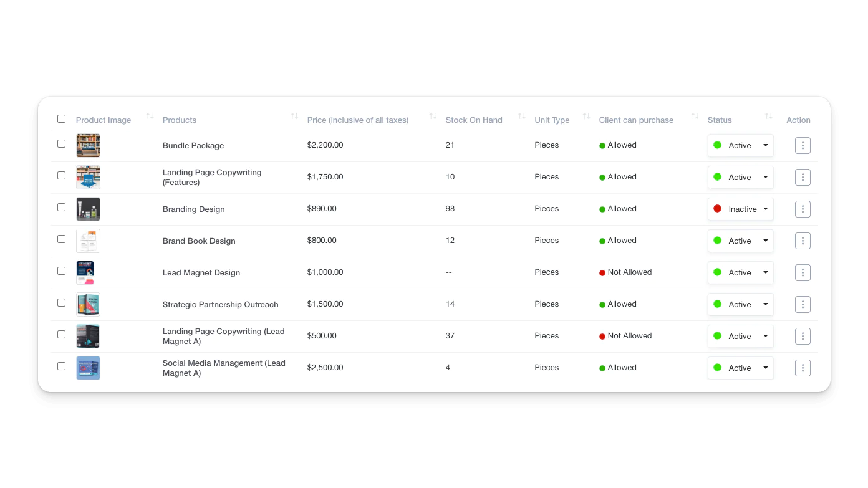Sort table by Products column arrows
This screenshot has height=488, width=868.
click(x=294, y=117)
